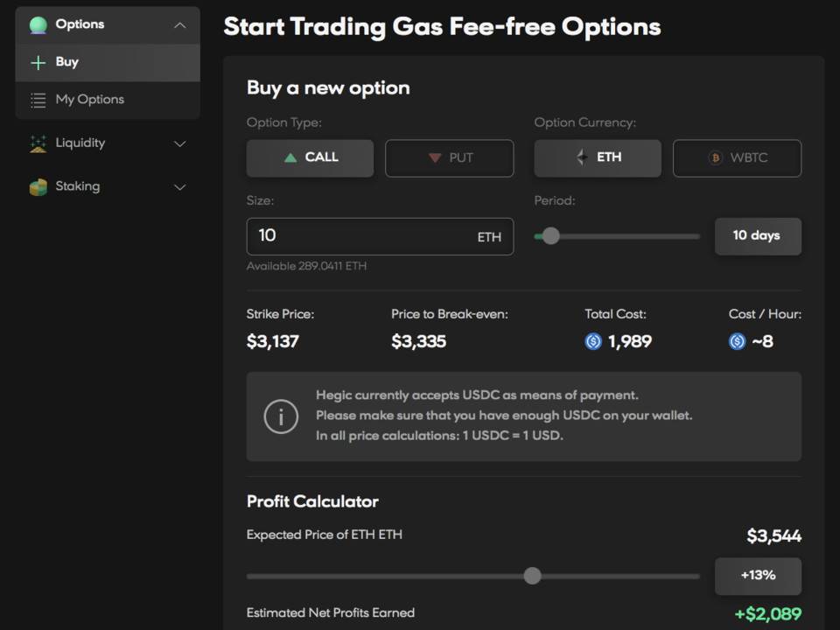Expand the Staking section chevron
Viewport: 840px width, 630px height.
(x=180, y=186)
